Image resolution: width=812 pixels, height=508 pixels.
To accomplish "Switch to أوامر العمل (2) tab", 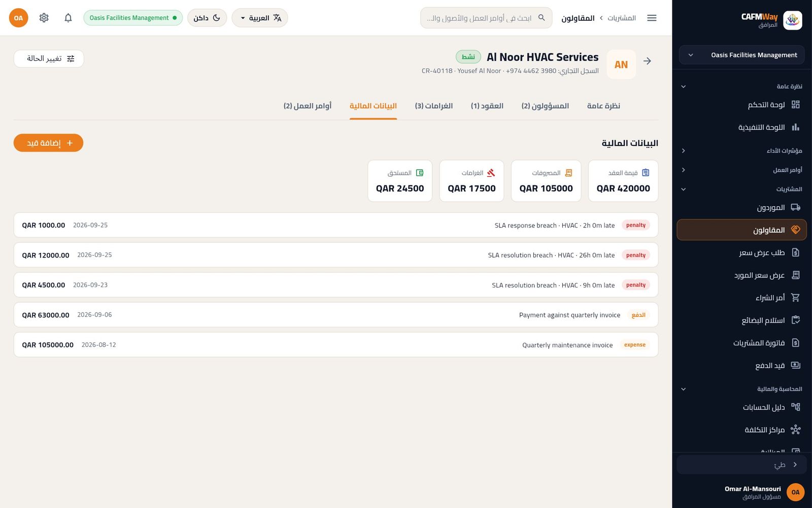I will [308, 106].
